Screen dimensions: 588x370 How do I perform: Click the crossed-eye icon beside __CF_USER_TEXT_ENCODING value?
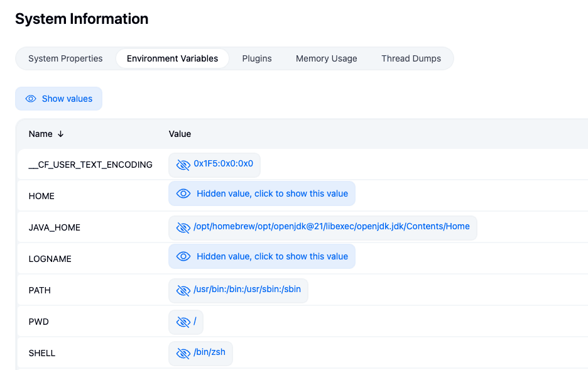pyautogui.click(x=183, y=165)
